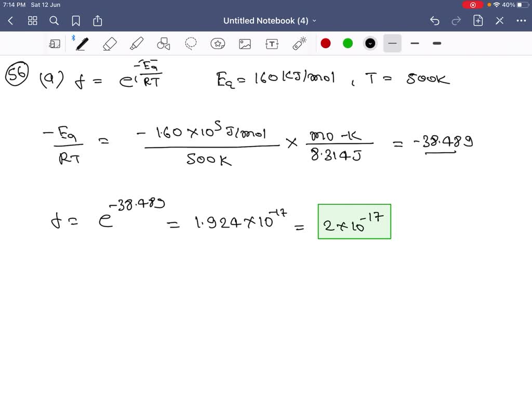Open the Share menu
This screenshot has height=399, width=532.
[98, 21]
